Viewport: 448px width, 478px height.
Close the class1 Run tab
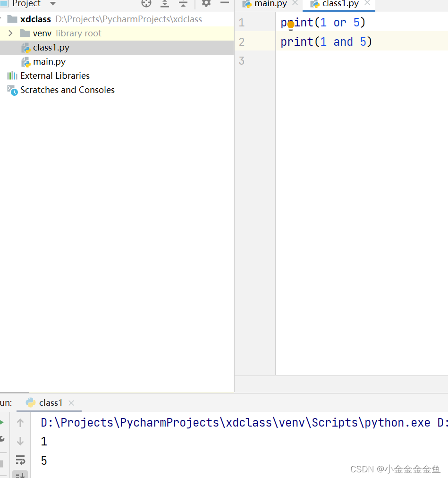[x=71, y=403]
